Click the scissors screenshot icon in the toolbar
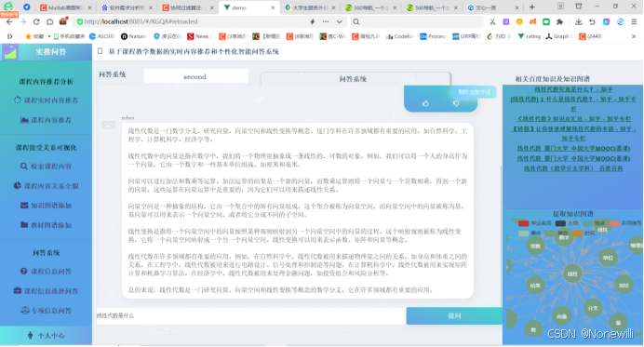Image resolution: width=644 pixels, height=347 pixels. (x=492, y=21)
